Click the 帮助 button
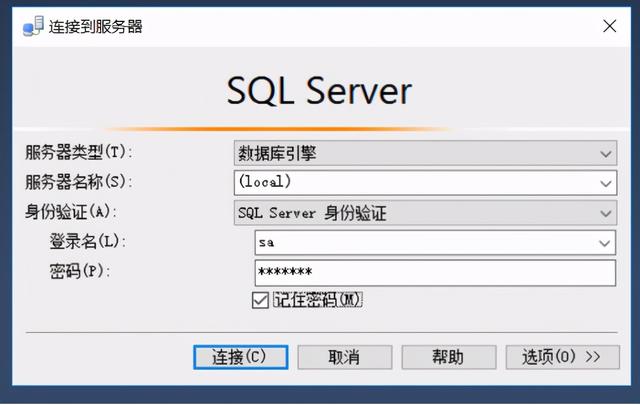Image resolution: width=640 pixels, height=405 pixels. (449, 357)
